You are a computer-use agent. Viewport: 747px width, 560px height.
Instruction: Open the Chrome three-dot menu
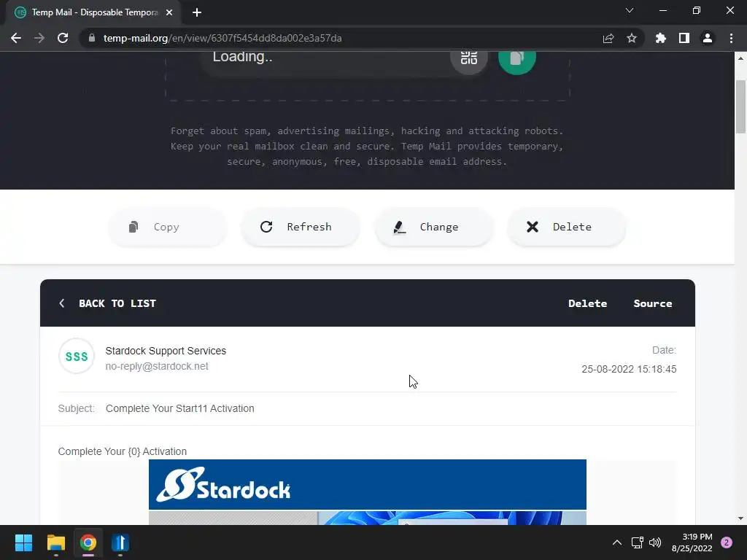point(731,38)
